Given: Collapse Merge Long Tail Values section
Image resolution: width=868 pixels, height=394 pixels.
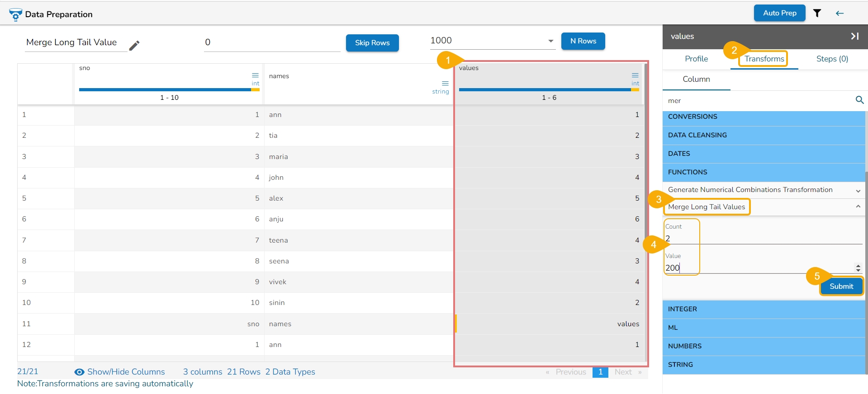Looking at the screenshot, I should [x=858, y=206].
